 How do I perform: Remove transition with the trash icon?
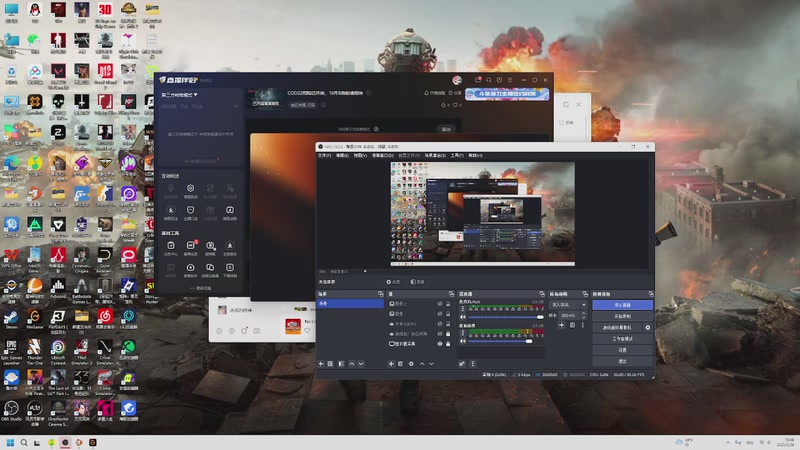572,325
